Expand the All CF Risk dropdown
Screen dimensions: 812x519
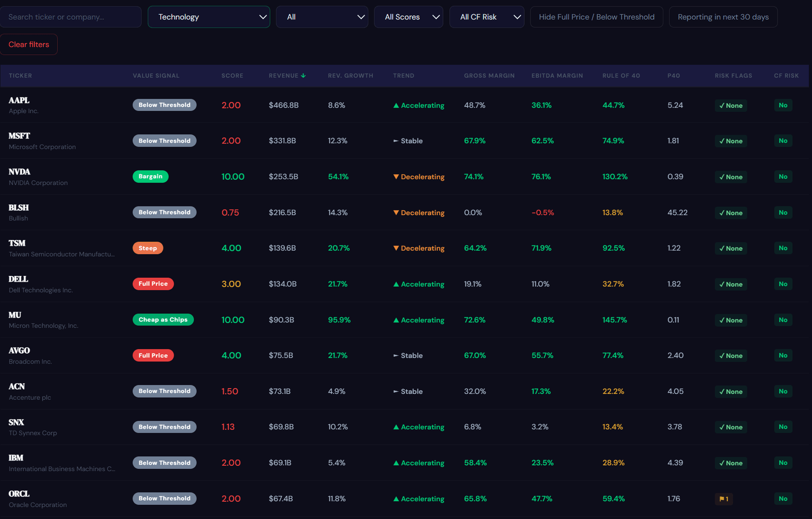(487, 17)
